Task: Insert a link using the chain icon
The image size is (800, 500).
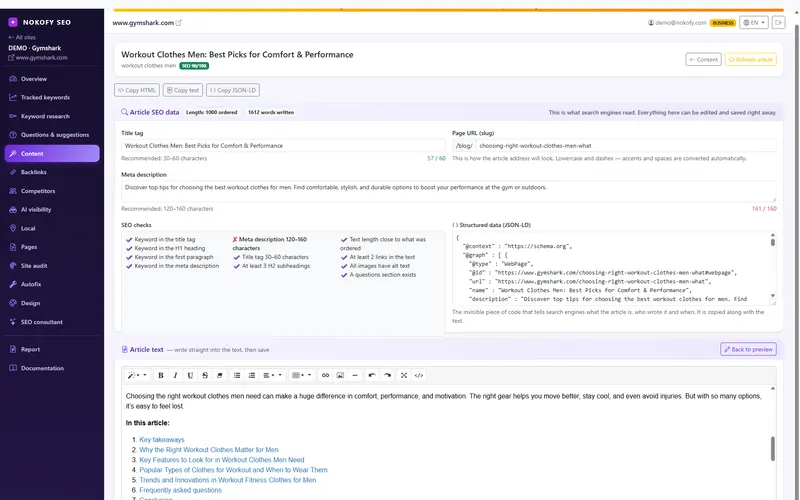Action: pos(325,375)
